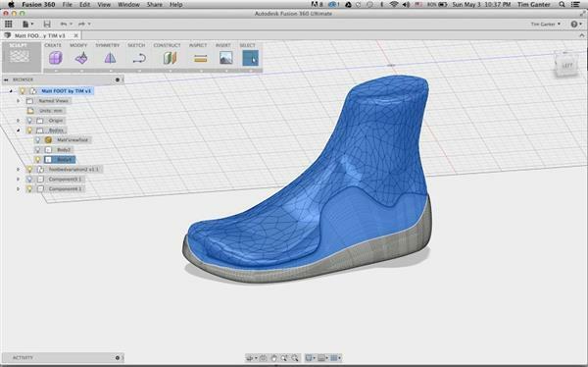
Task: Expand the Origin folder arrow
Action: 18,121
